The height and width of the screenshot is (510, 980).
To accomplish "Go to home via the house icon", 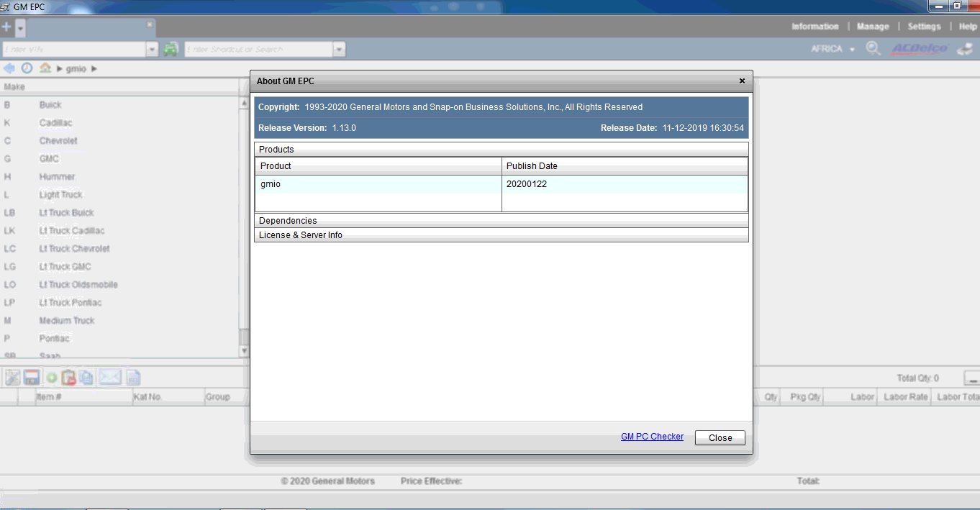I will [x=45, y=68].
